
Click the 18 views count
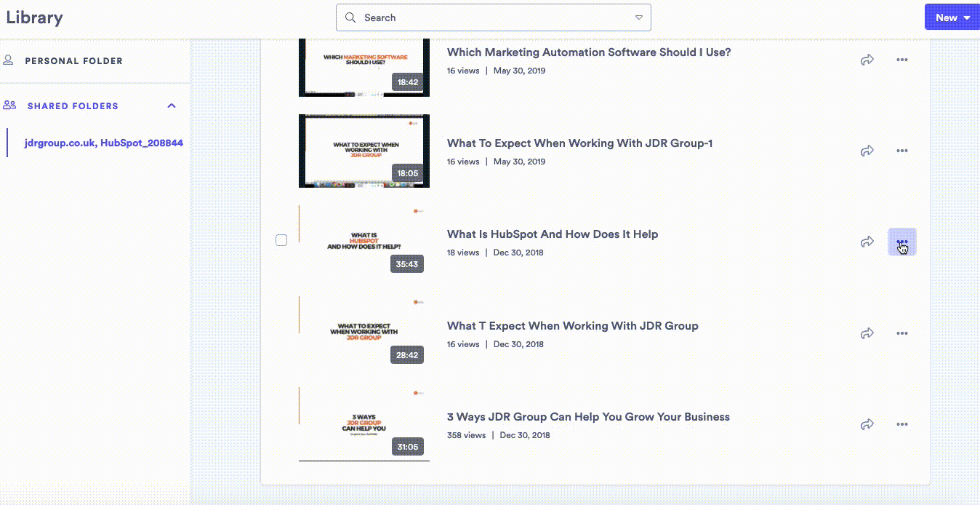pos(463,252)
